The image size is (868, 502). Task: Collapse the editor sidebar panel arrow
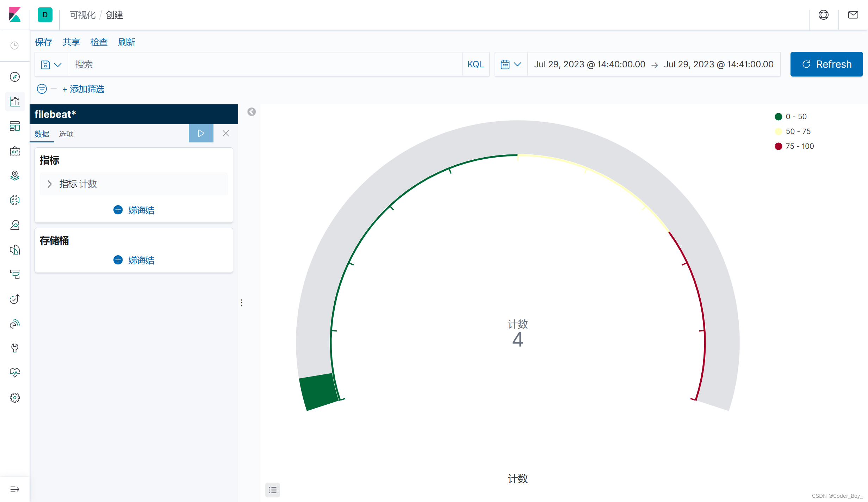click(252, 112)
